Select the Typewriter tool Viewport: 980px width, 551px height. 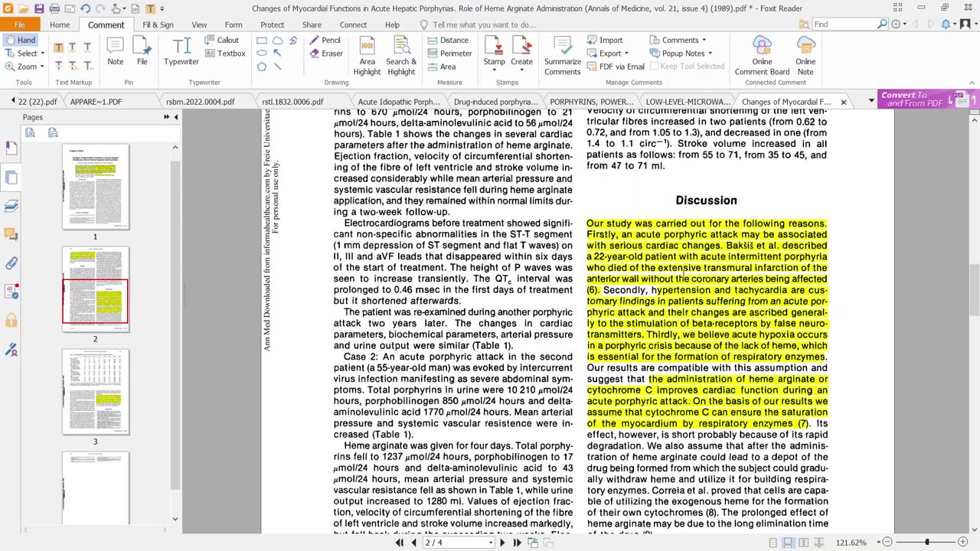pos(181,52)
